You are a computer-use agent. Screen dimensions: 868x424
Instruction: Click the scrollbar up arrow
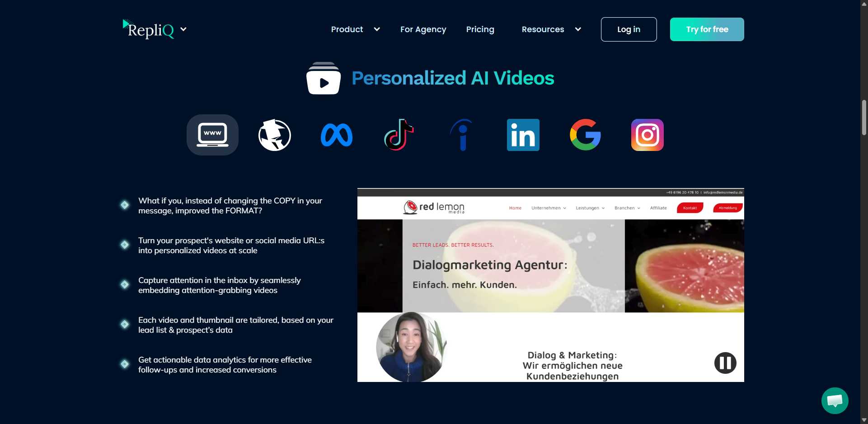(x=864, y=4)
